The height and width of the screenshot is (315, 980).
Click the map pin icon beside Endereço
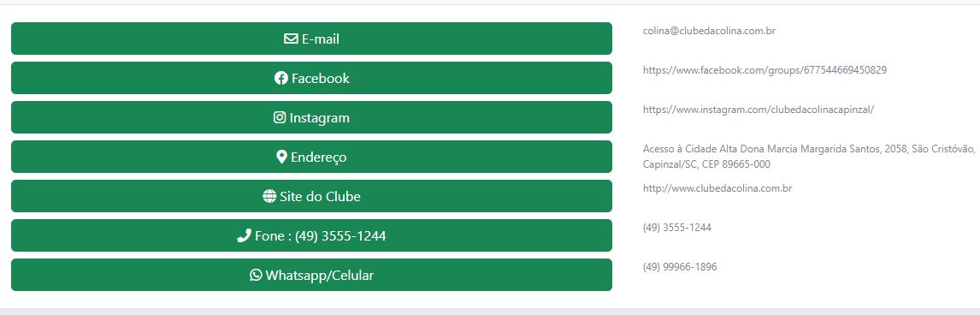[281, 157]
